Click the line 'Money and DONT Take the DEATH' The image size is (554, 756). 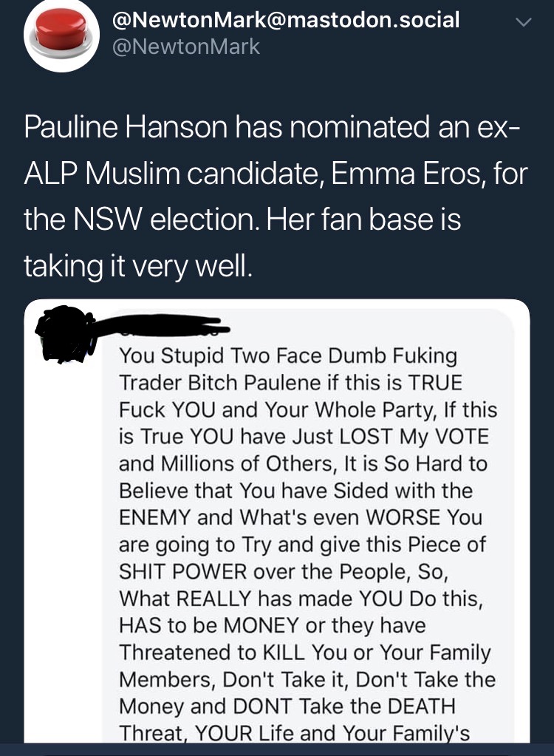pyautogui.click(x=287, y=706)
